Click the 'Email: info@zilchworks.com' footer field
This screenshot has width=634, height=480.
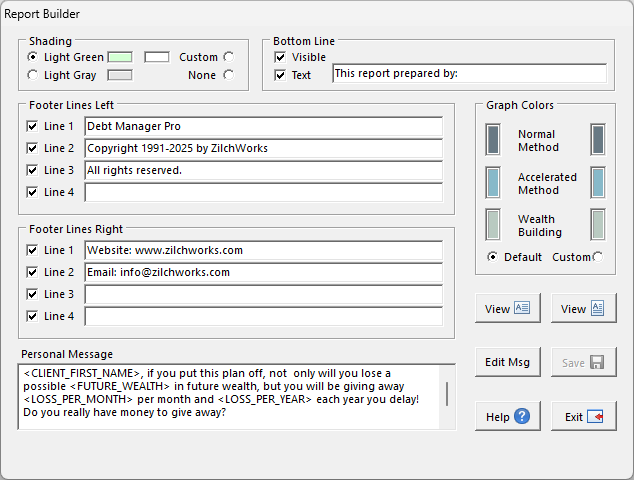pyautogui.click(x=263, y=272)
